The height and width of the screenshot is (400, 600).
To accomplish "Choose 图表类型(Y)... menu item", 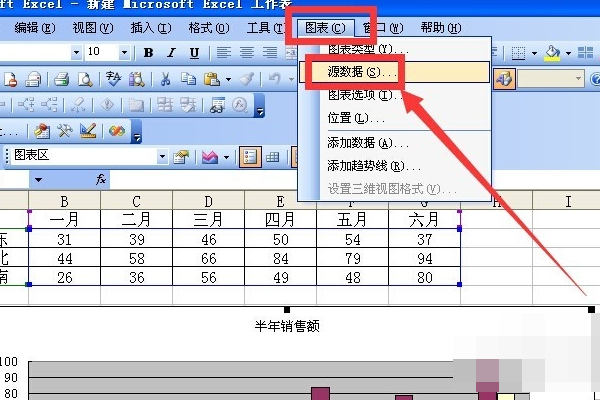I will click(394, 50).
